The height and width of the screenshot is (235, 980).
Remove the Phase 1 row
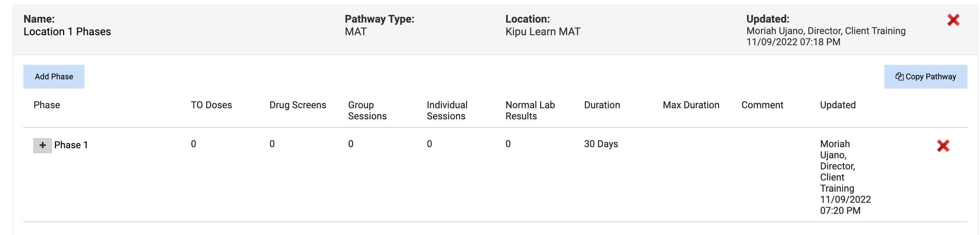pos(943,145)
